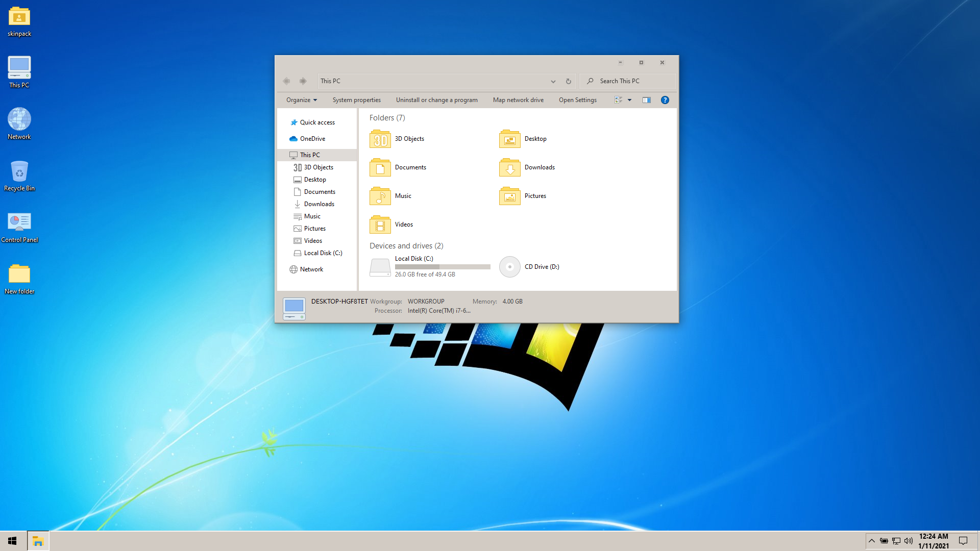Select Quick access in the navigation pane
Image resolution: width=980 pixels, height=551 pixels.
point(317,122)
